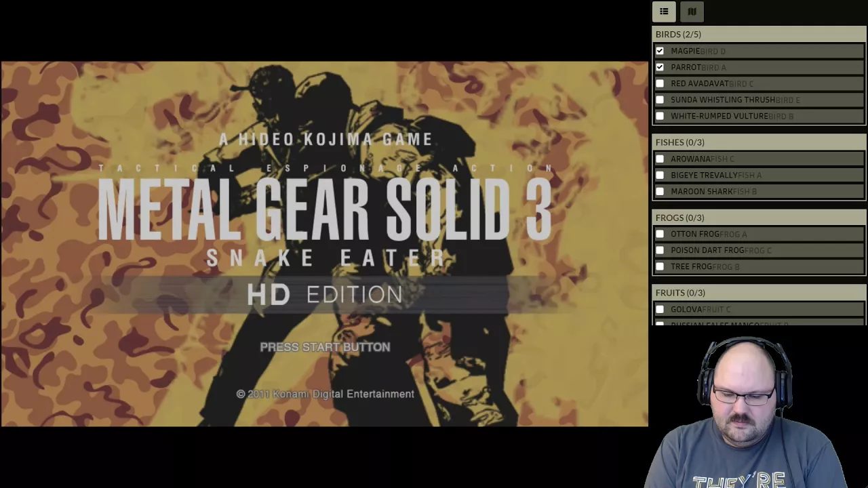Uncheck the Parrot checkbox
Image resolution: width=868 pixels, height=488 pixels.
click(660, 67)
